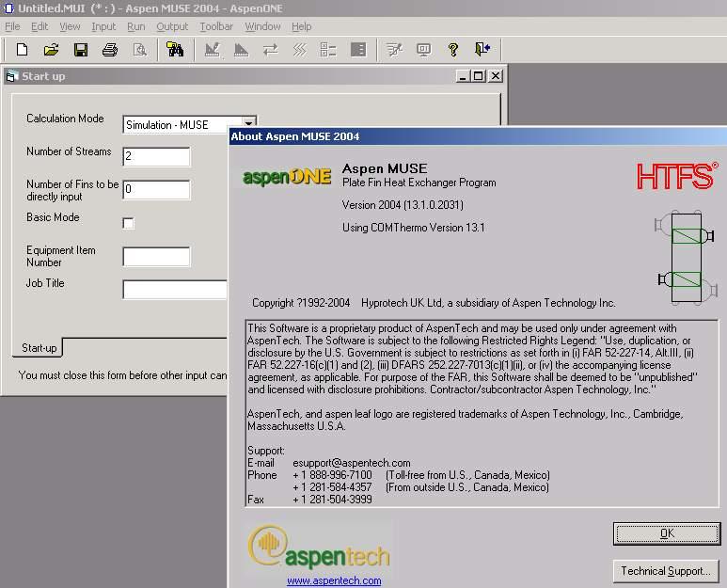Screen dimensions: 727x588
Task: Click esupport@aspentech.com email text
Action: [x=352, y=463]
